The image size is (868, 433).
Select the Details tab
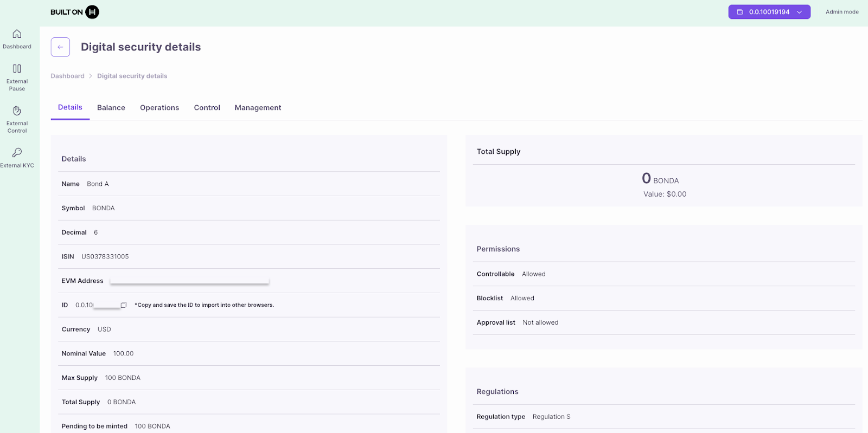coord(70,107)
